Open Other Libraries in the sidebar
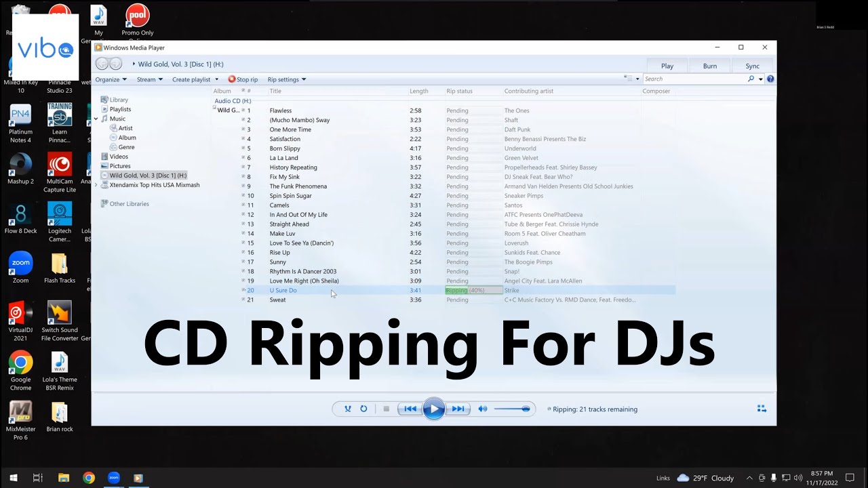 (x=125, y=203)
